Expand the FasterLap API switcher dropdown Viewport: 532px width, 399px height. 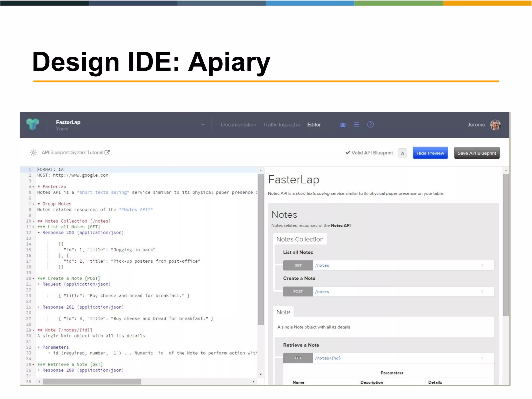click(x=203, y=125)
